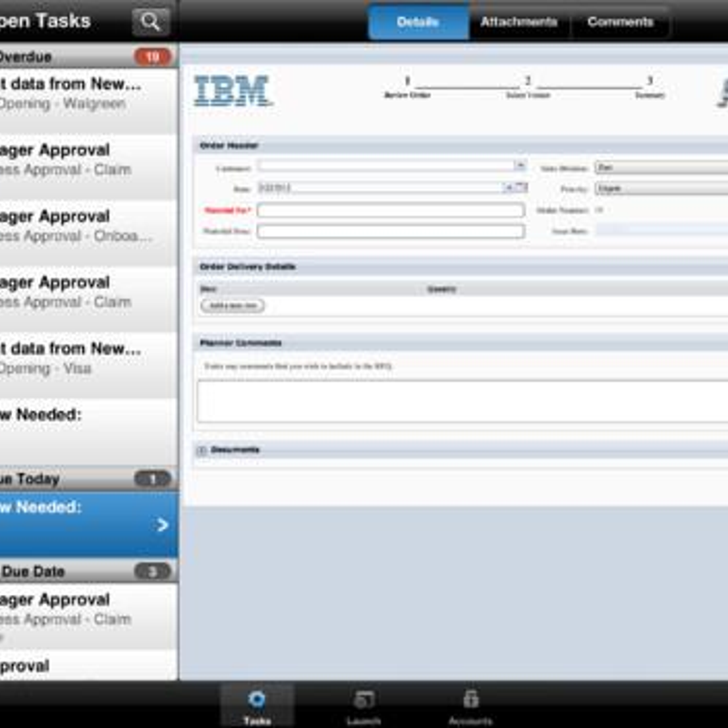Viewport: 728px width, 728px height.
Task: Click the arrow on highlighted Due Today task
Action: tap(162, 525)
